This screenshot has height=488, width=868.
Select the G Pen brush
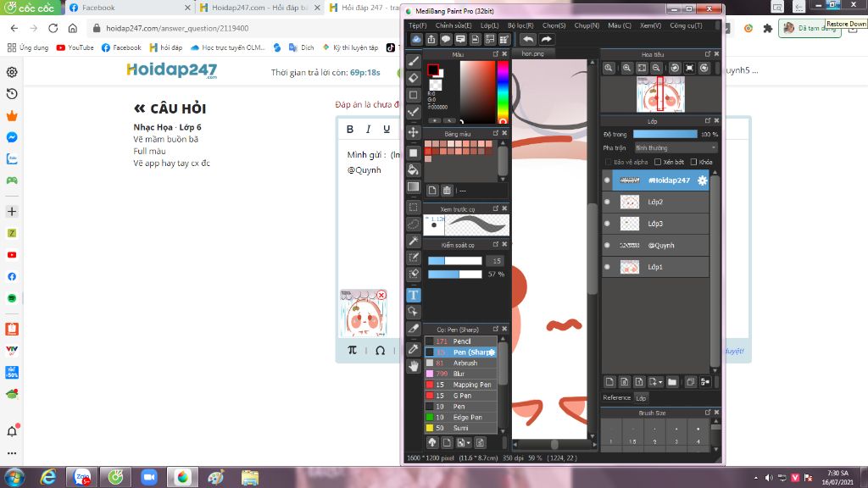(460, 396)
